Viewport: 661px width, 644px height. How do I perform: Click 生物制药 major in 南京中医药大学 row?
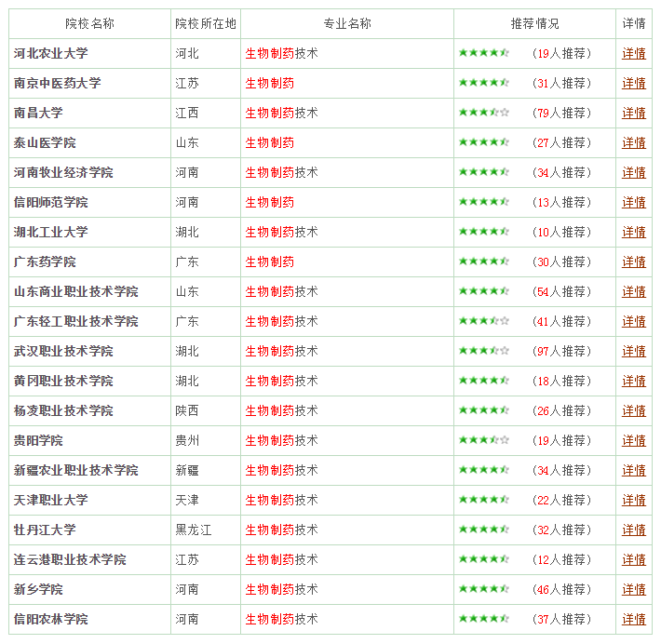point(269,84)
